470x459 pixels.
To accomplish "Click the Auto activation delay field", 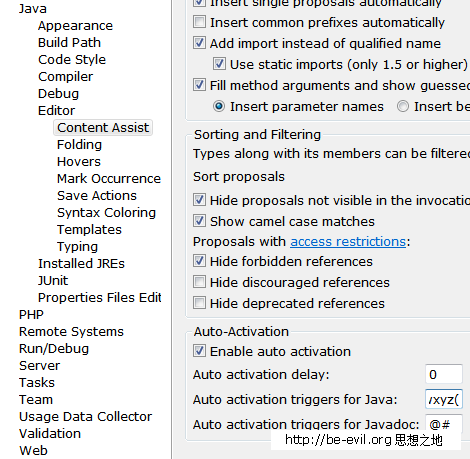I will tap(444, 374).
